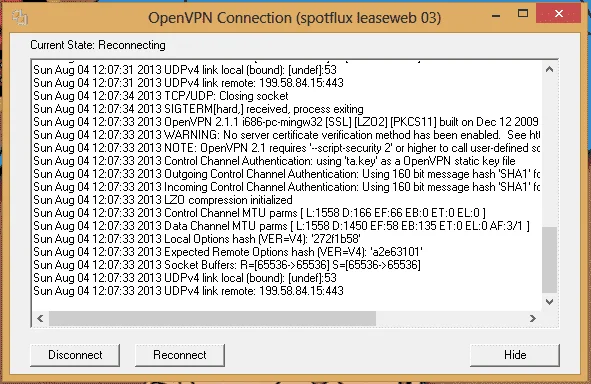Hide the OpenVPN connection window
Viewport: 591px width, 384px height.
click(515, 355)
